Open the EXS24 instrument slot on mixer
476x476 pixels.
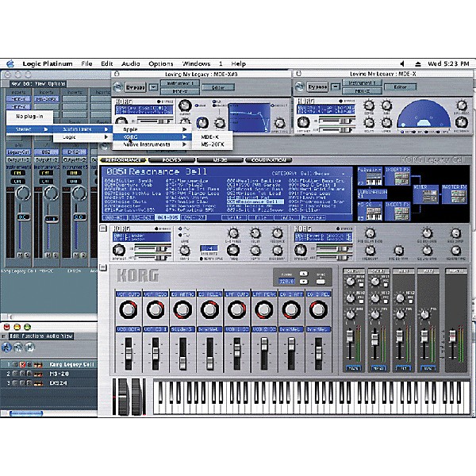(x=75, y=152)
